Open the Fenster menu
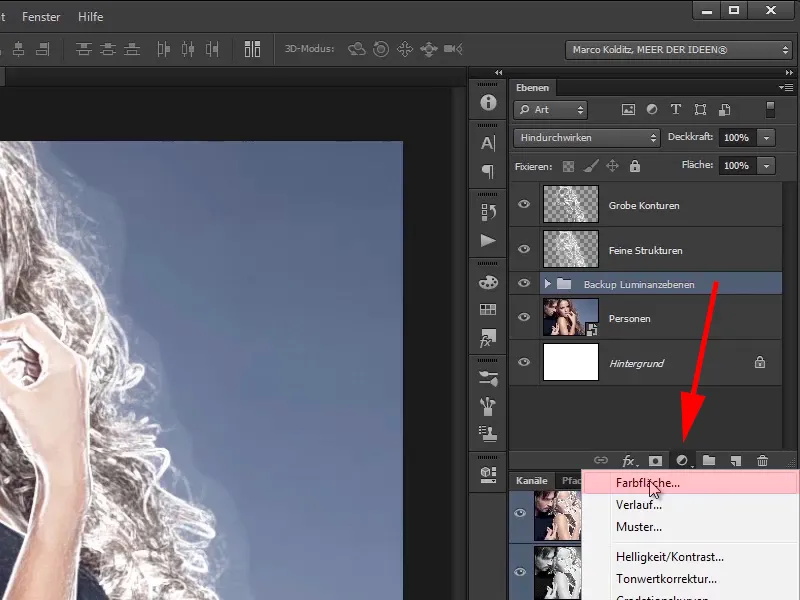The image size is (800, 600). (41, 17)
